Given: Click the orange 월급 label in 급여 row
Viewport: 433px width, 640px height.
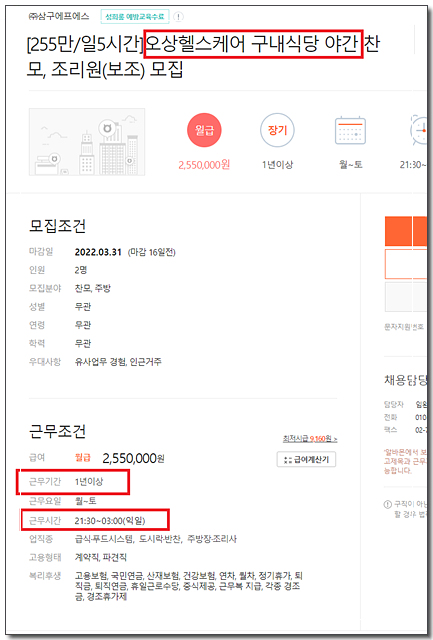Looking at the screenshot, I should [x=83, y=458].
